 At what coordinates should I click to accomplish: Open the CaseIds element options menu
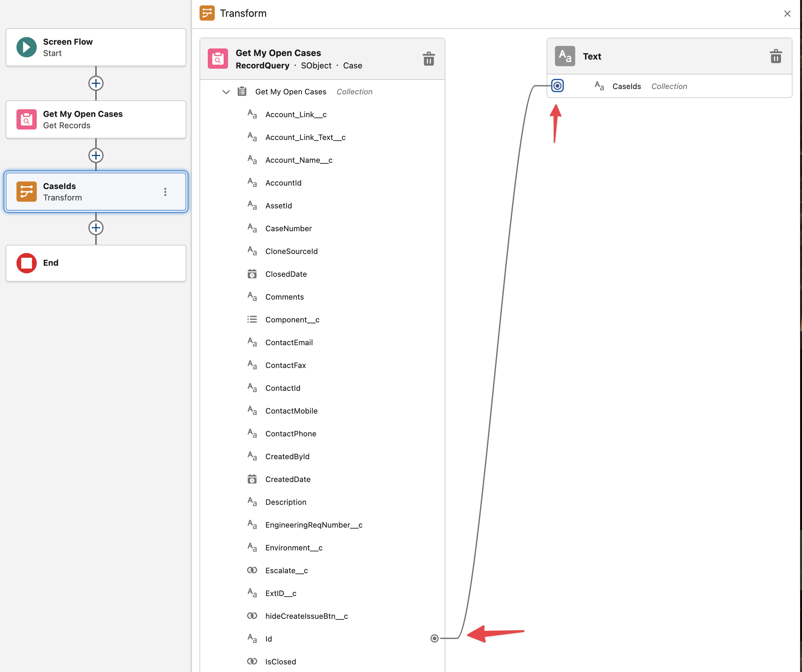(165, 192)
